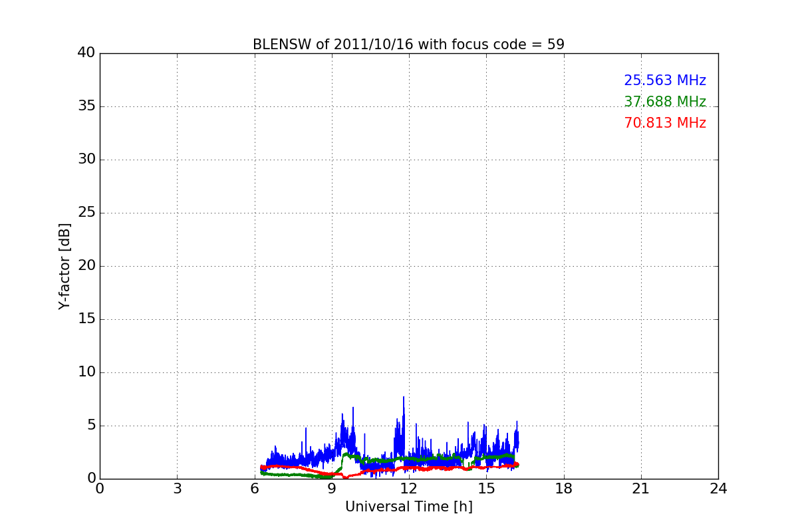
Task: Click y-axis tick value 35
Action: 86,106
